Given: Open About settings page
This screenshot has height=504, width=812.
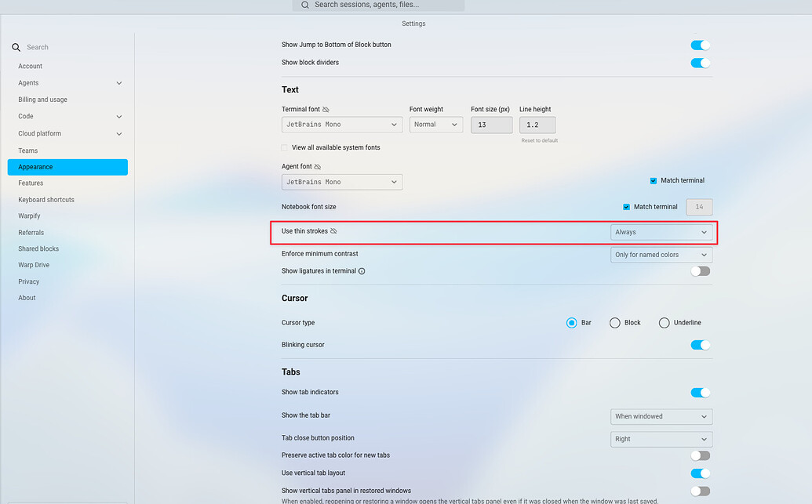Looking at the screenshot, I should [x=27, y=298].
